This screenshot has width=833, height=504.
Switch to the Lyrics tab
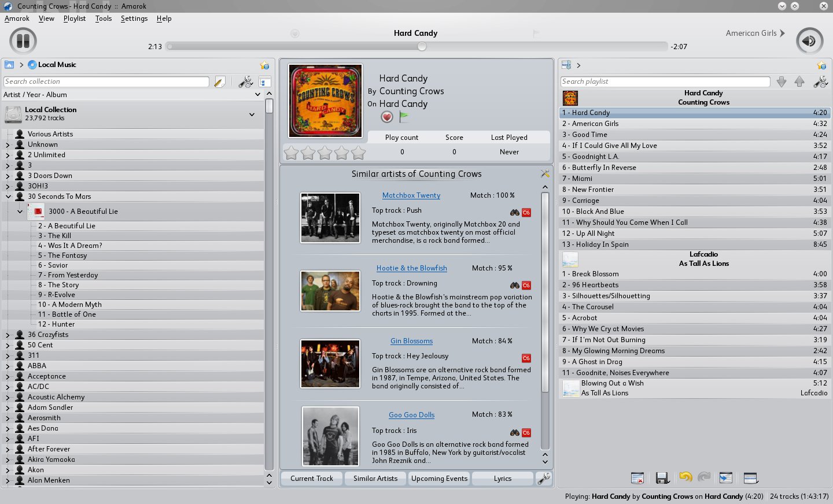click(x=503, y=478)
